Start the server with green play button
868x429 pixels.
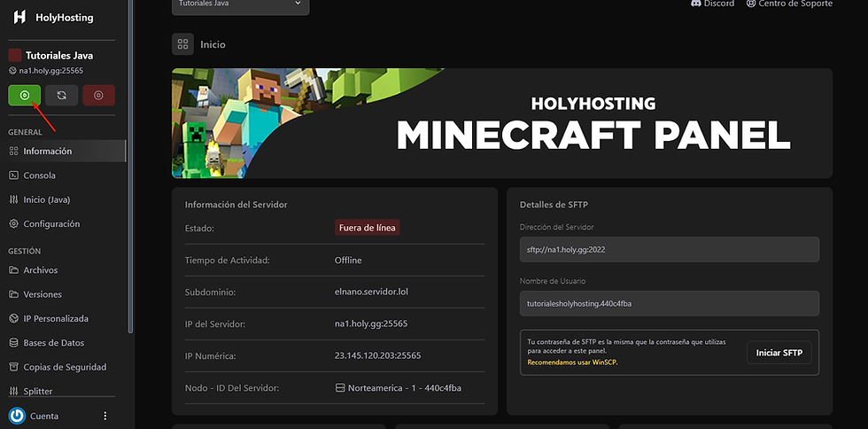pyautogui.click(x=25, y=96)
